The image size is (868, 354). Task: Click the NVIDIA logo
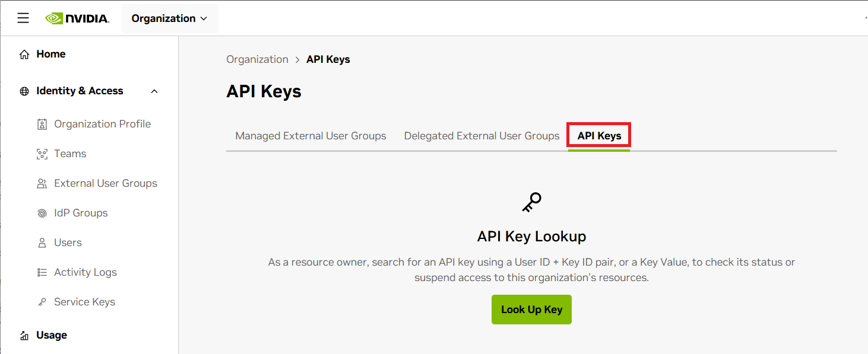[x=77, y=18]
